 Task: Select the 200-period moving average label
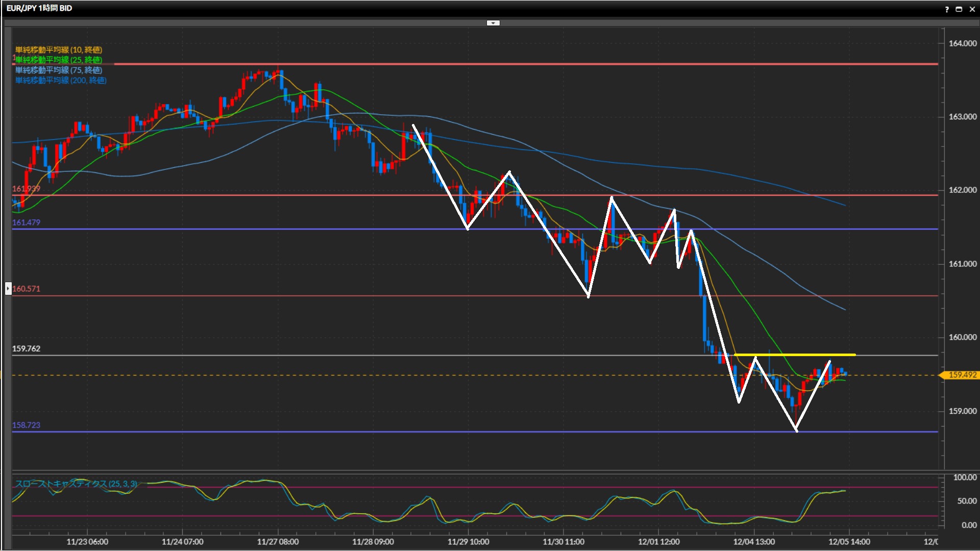coord(61,80)
